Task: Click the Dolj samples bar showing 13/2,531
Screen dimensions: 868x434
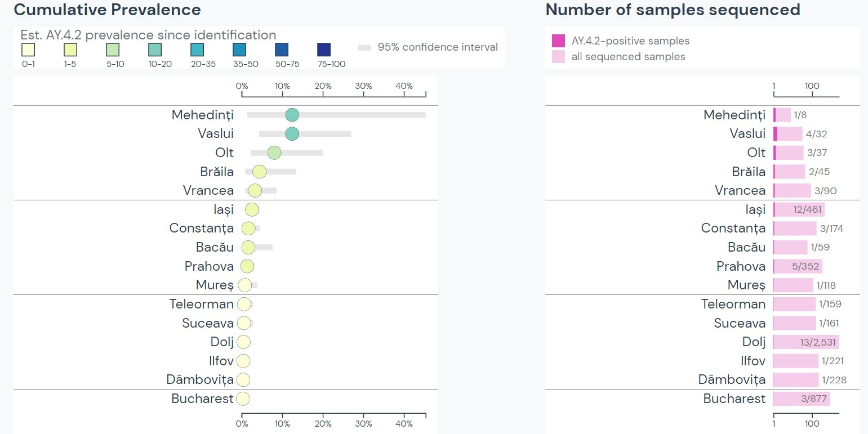Action: [806, 342]
